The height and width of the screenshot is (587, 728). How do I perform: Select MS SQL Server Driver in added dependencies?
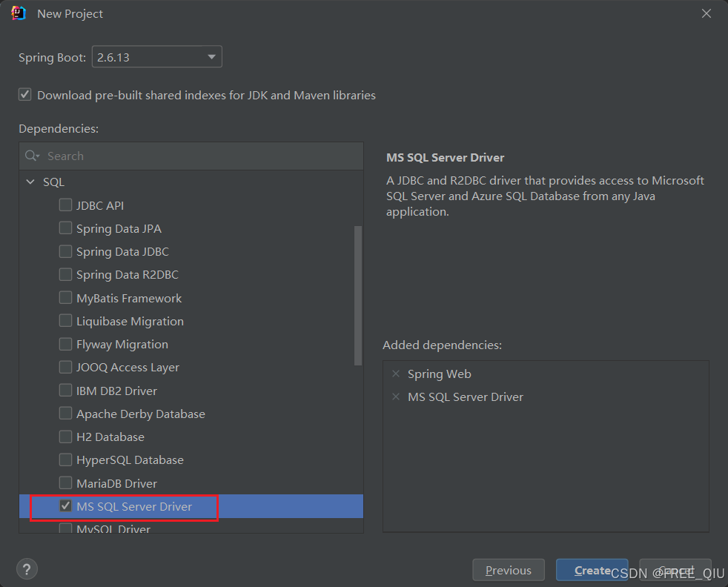coord(466,397)
